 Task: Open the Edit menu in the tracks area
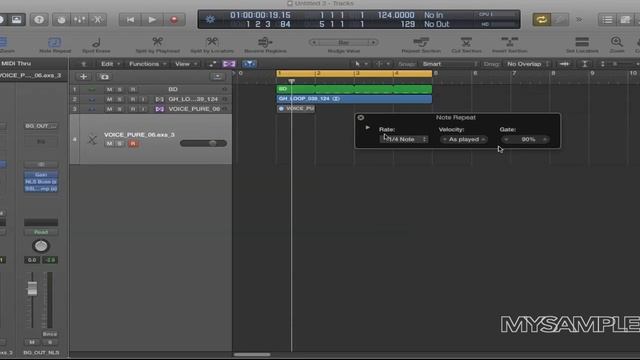point(110,64)
